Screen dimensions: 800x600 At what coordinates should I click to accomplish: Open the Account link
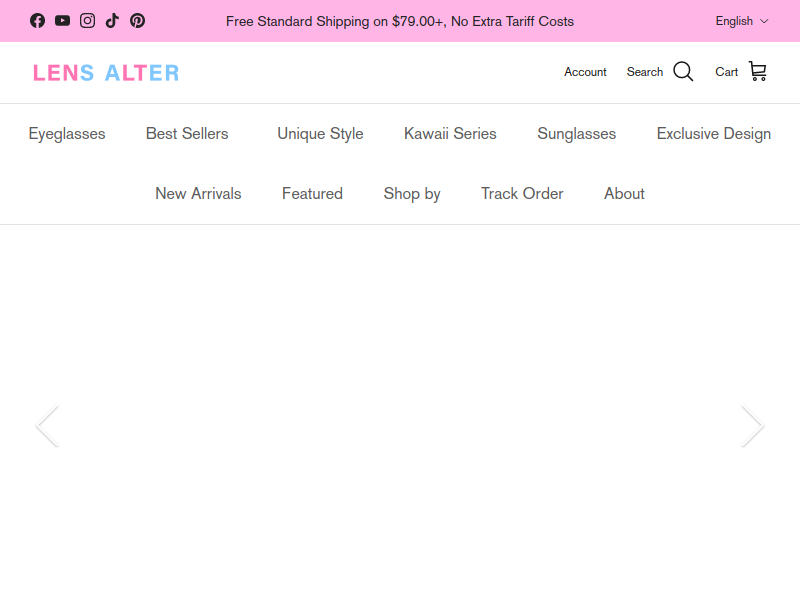point(585,72)
